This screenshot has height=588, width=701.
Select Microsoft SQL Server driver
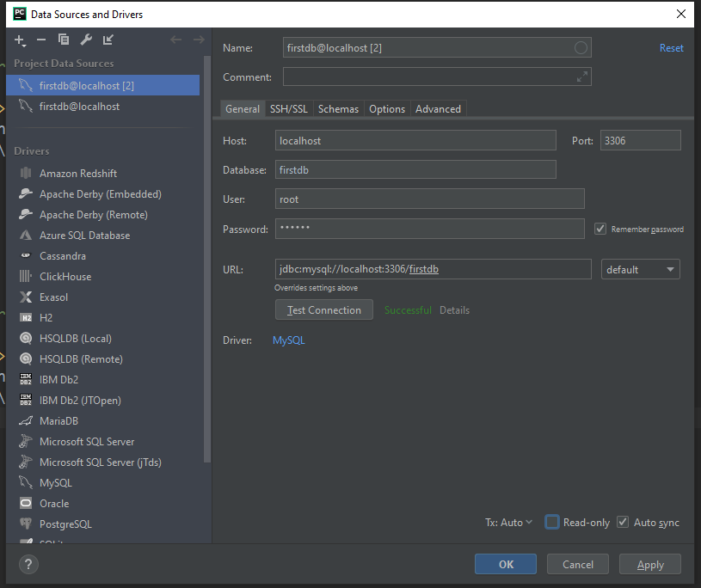click(103, 442)
